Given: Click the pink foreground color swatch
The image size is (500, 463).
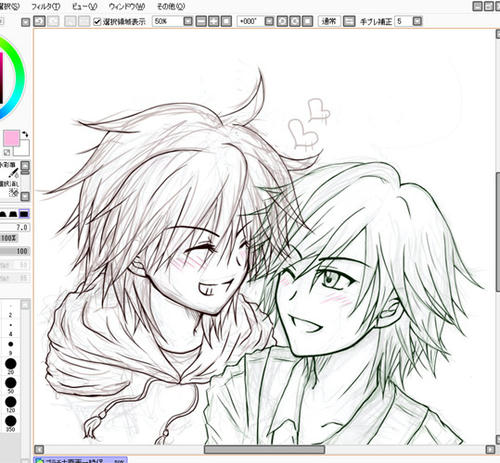Looking at the screenshot, I should coord(11,138).
